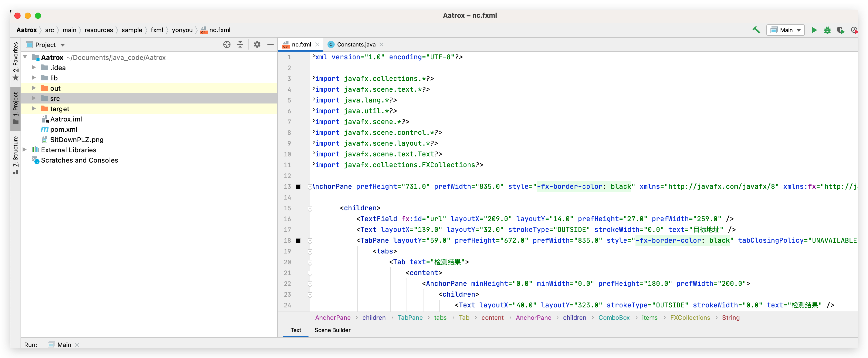Image resolution: width=868 pixels, height=358 pixels.
Task: Switch to Scene Builder view tab
Action: [332, 330]
